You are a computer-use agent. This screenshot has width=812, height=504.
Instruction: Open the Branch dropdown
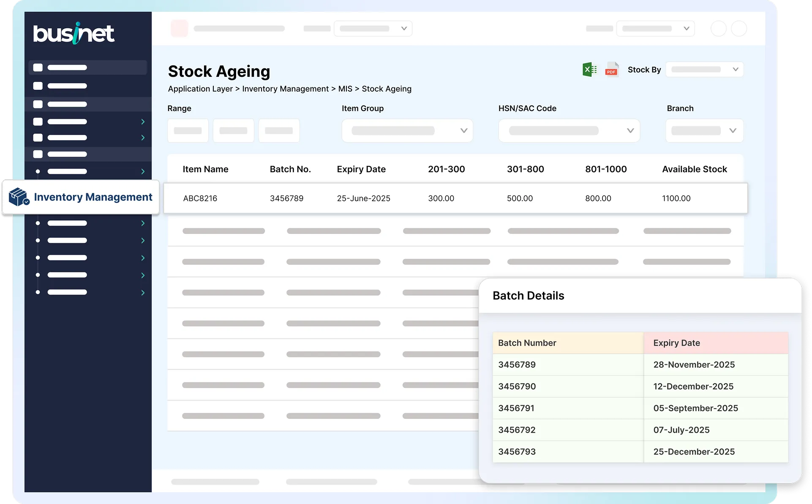tap(704, 131)
